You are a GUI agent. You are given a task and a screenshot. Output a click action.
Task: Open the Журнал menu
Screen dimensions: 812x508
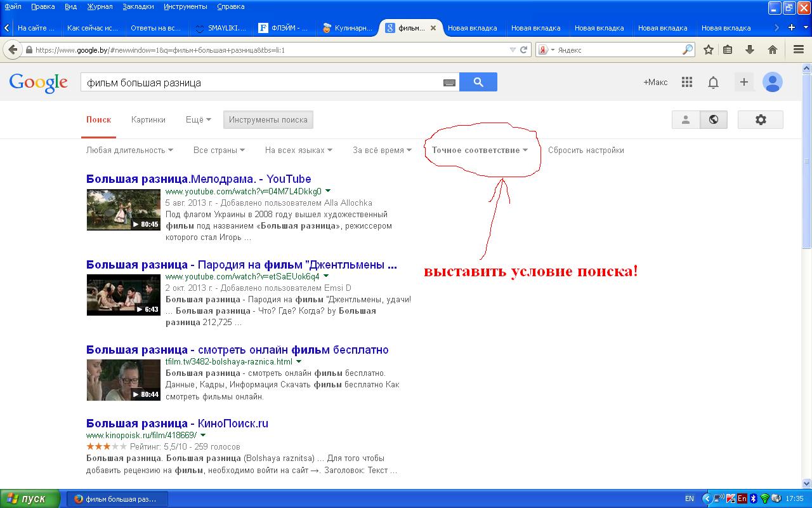tap(100, 6)
